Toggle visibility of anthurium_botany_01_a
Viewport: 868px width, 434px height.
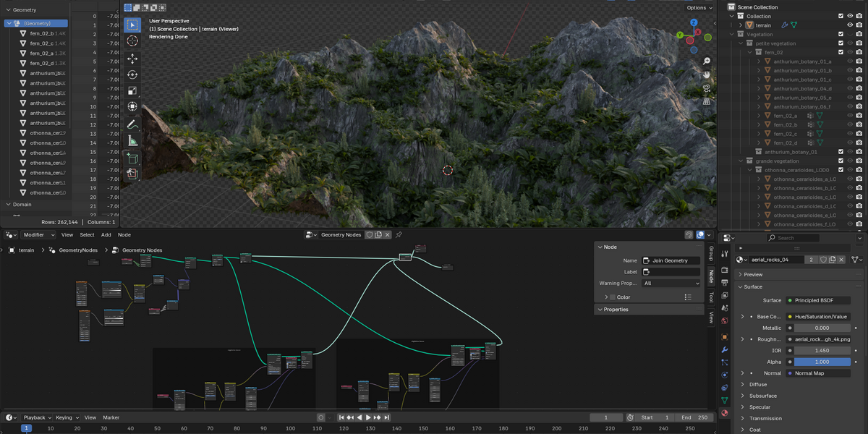pos(850,61)
